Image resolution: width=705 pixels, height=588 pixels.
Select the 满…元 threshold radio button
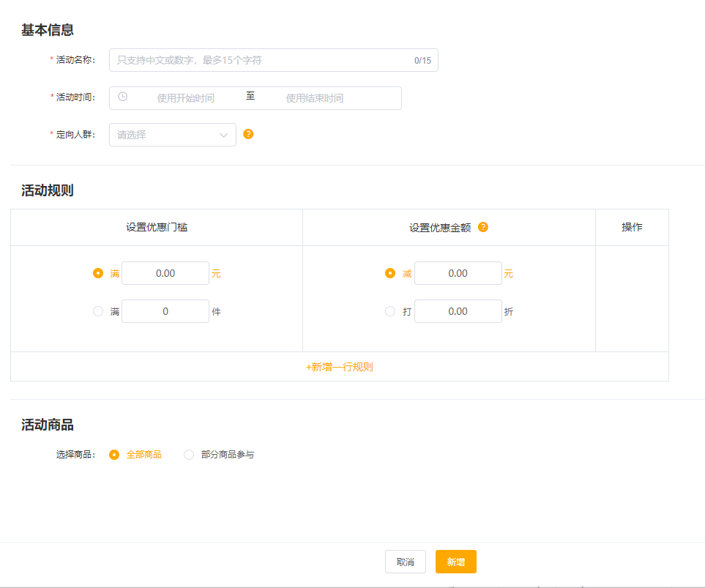98,273
